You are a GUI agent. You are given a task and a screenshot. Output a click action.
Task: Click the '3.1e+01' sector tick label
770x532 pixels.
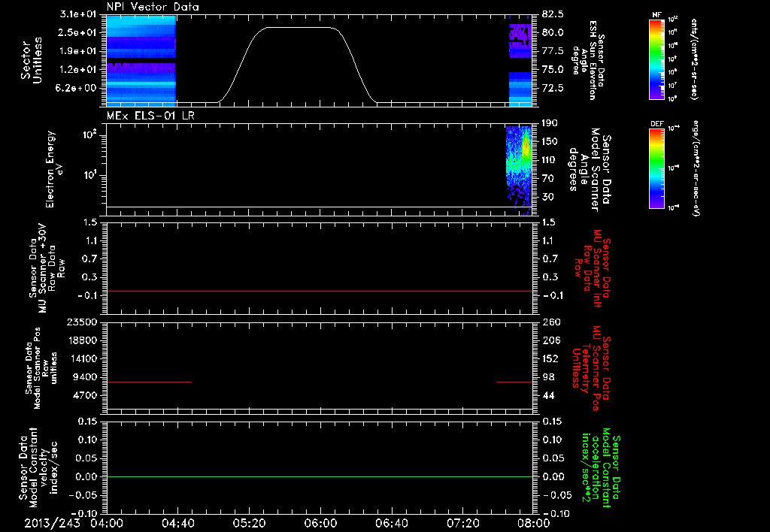coord(78,14)
